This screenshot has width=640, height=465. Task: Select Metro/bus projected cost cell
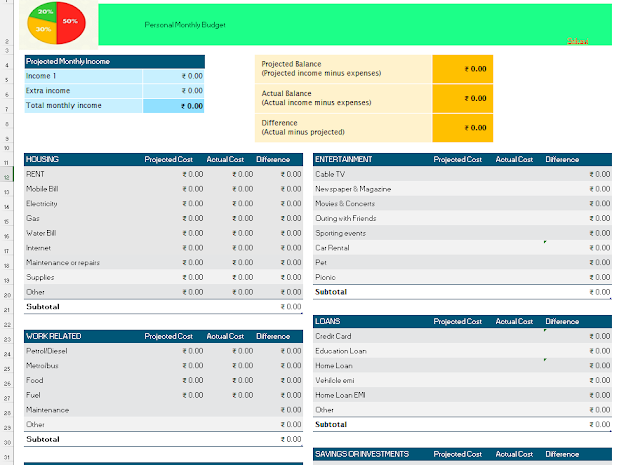pyautogui.click(x=193, y=366)
